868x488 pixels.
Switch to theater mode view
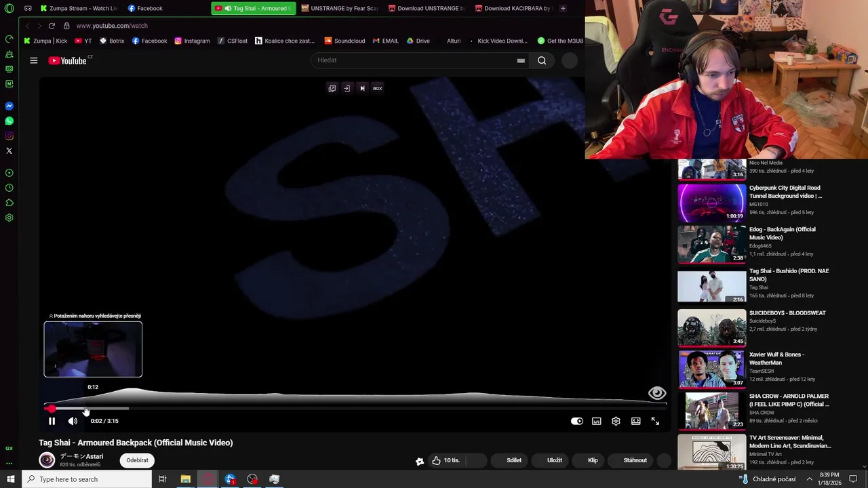(x=635, y=421)
